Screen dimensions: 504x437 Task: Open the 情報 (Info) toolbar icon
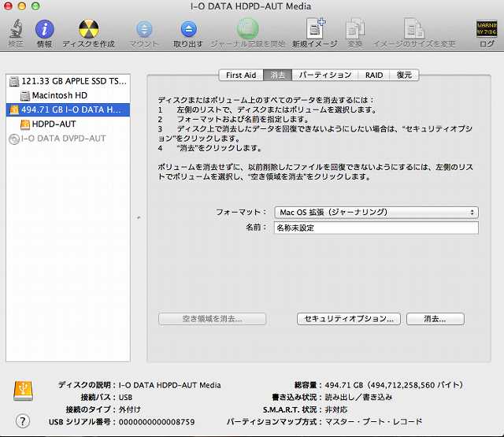44,29
